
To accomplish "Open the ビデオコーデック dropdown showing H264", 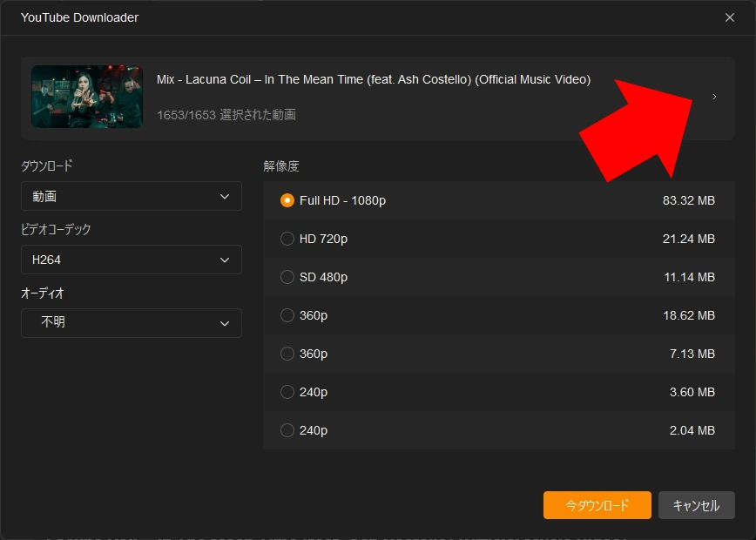I will (132, 260).
